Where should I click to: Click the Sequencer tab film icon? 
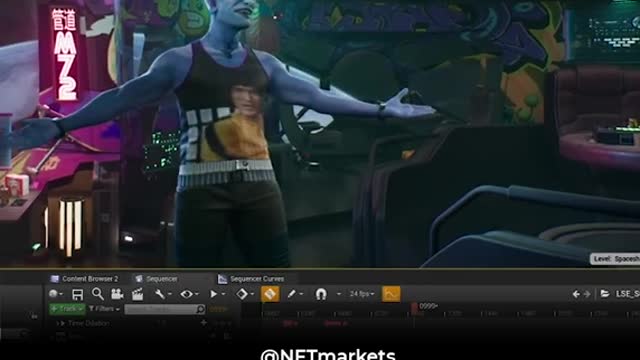coord(139,279)
